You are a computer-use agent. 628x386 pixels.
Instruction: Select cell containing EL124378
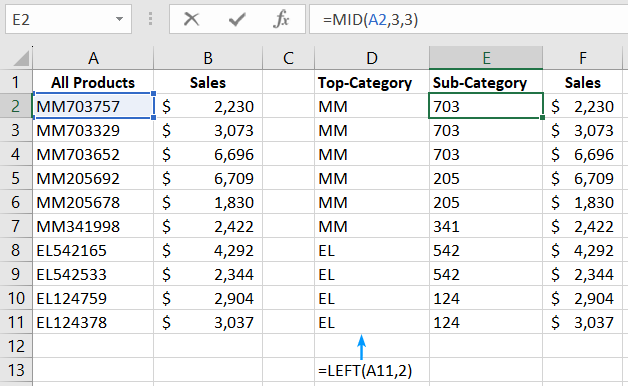point(93,322)
